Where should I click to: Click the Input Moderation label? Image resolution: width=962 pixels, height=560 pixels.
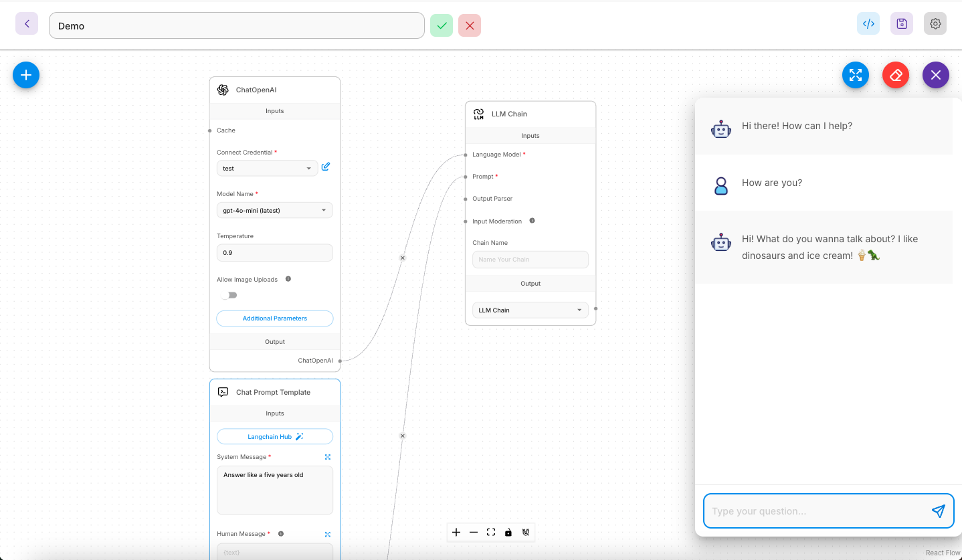(x=497, y=221)
